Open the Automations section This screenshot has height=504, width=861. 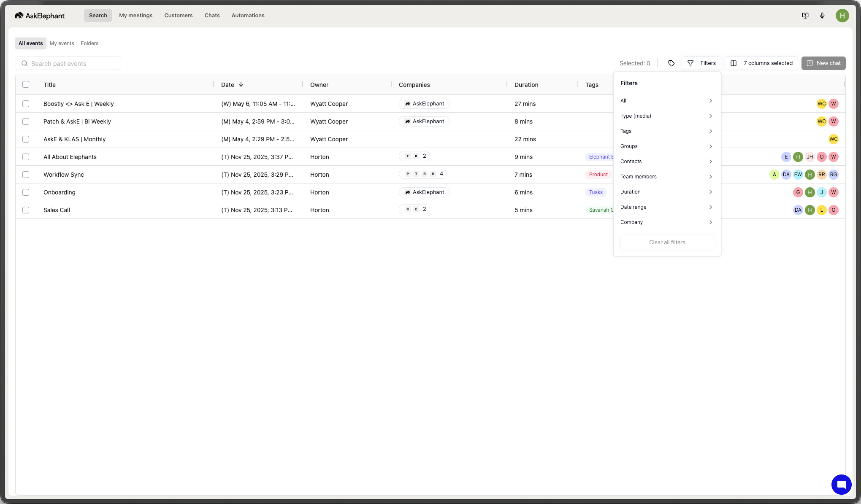tap(248, 16)
